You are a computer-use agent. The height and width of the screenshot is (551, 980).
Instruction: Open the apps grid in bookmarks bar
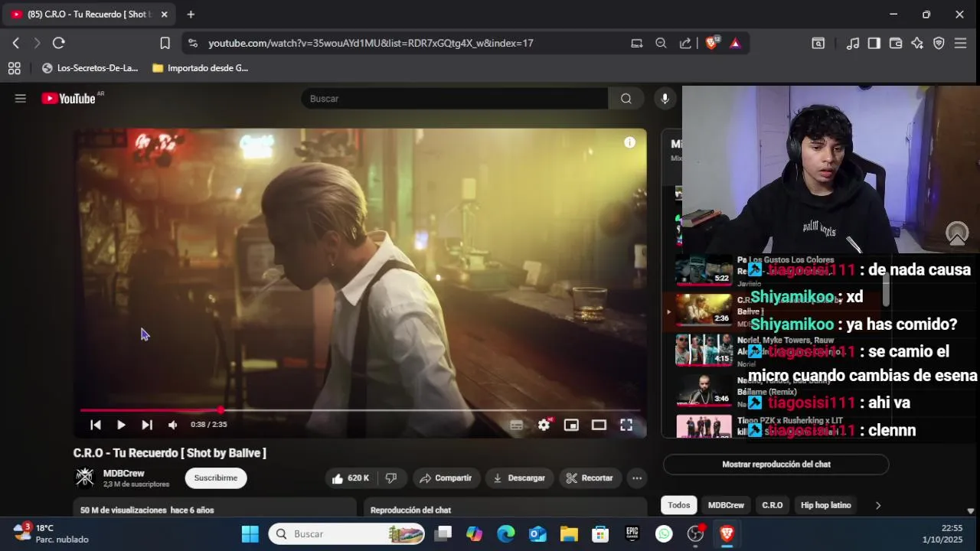pos(14,68)
